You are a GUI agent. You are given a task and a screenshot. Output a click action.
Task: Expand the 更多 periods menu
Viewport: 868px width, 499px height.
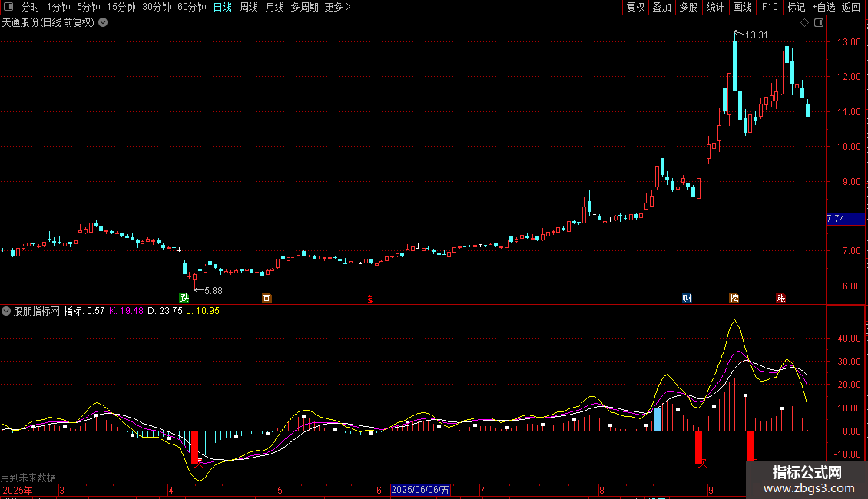[338, 7]
